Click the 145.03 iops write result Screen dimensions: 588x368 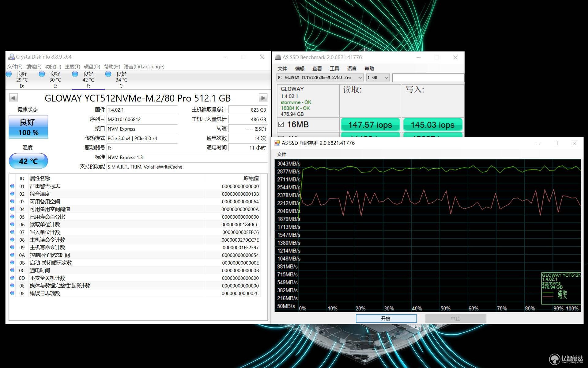(432, 125)
